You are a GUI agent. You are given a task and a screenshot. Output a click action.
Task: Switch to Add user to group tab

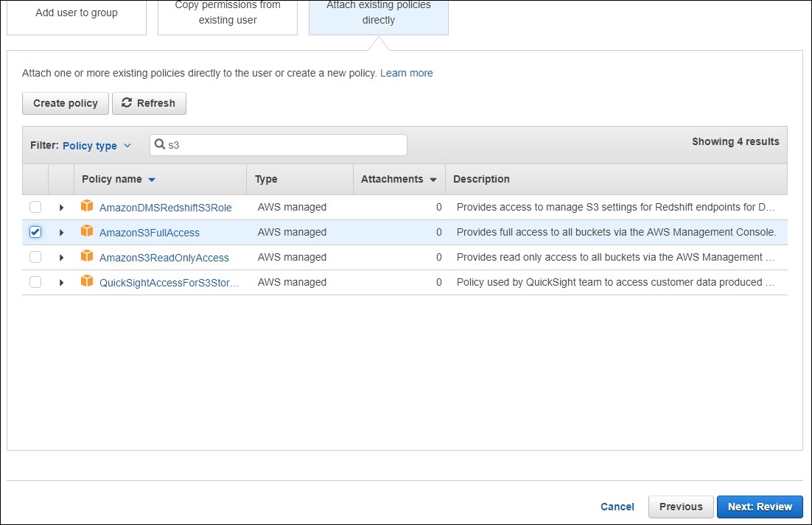pos(77,13)
